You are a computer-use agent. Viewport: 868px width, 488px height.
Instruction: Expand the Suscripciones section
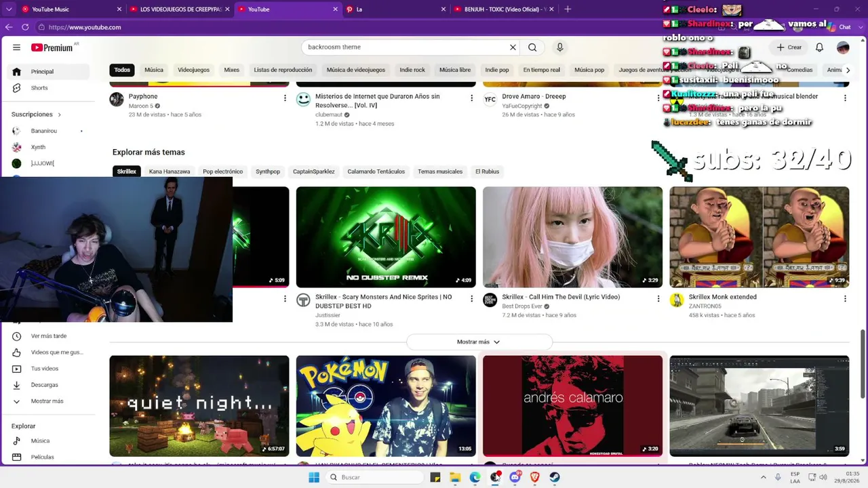click(x=37, y=115)
